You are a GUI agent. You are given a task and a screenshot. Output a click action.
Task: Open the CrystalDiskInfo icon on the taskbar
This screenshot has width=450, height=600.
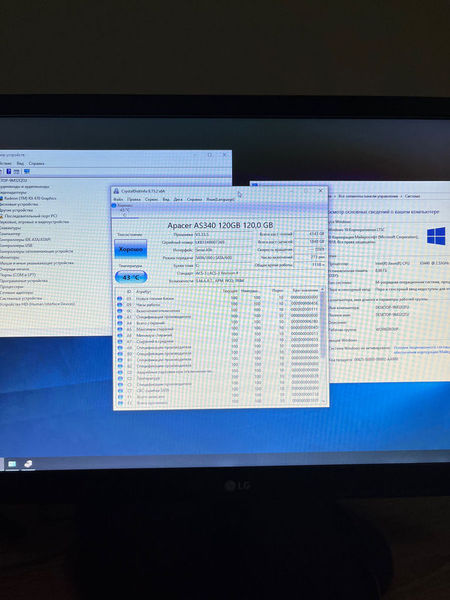[28, 464]
